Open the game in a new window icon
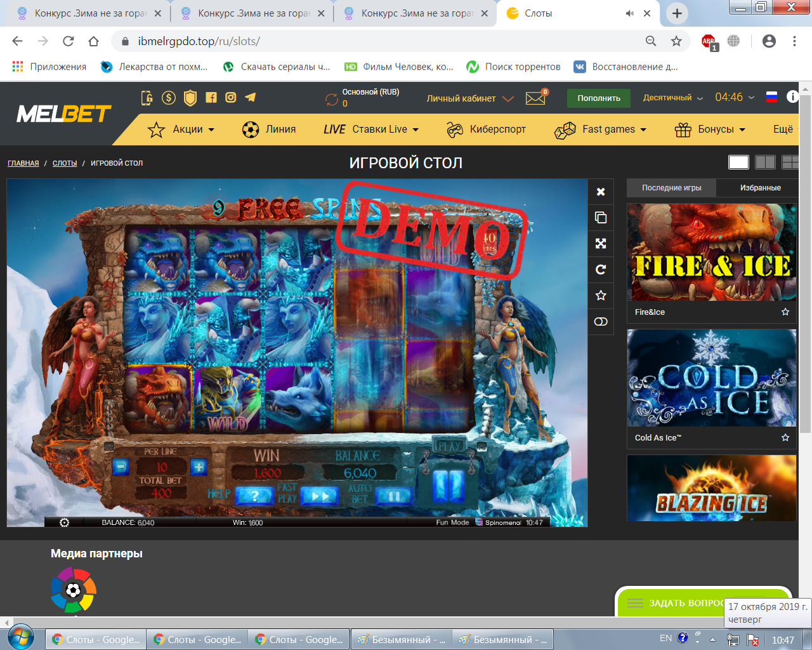 [601, 218]
